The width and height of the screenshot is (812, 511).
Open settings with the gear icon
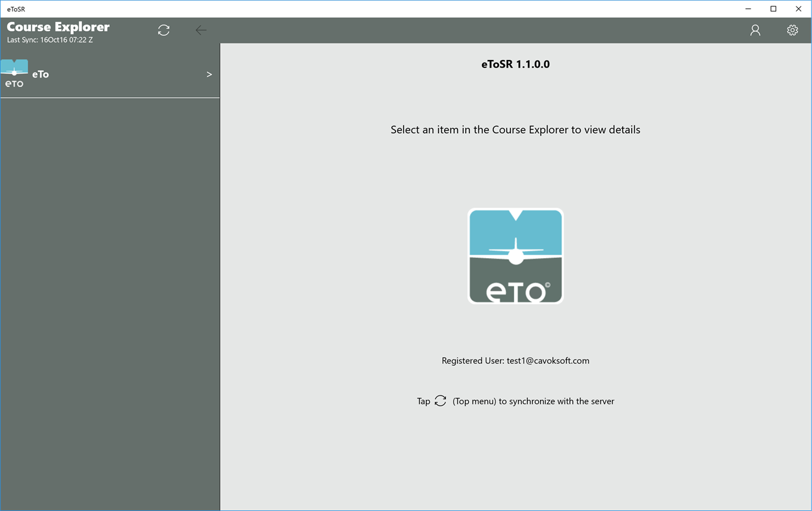[792, 30]
